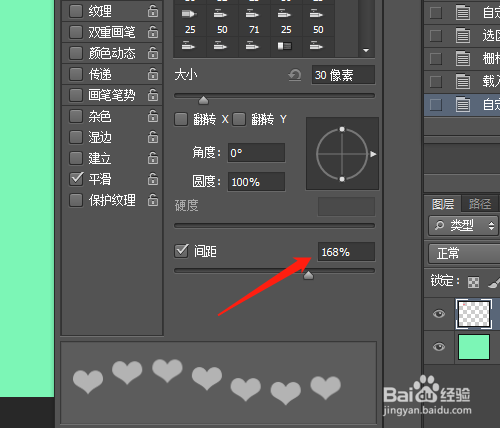
Task: Click the lock icon beside 纹理
Action: 153,11
